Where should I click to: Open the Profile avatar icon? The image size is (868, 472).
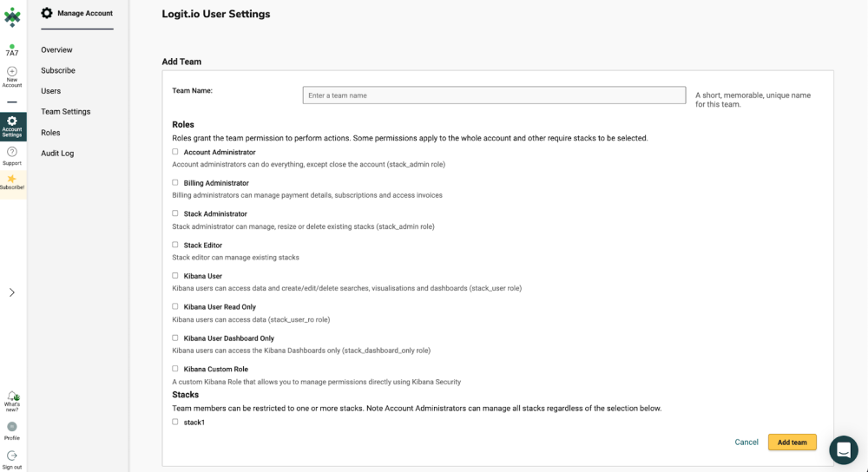12,427
